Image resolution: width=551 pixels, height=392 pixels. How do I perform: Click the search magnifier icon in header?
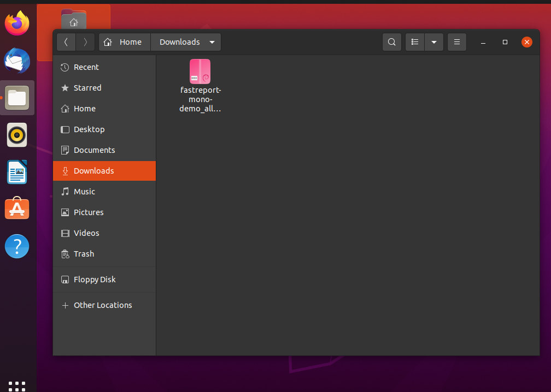coord(391,42)
